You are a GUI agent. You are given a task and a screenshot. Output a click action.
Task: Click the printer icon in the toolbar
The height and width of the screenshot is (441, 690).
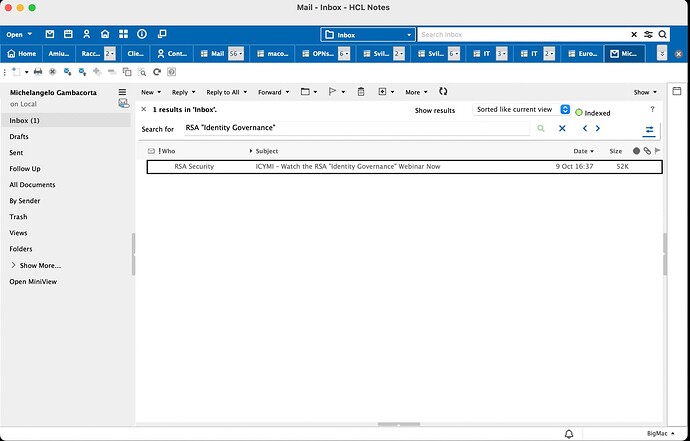point(38,72)
